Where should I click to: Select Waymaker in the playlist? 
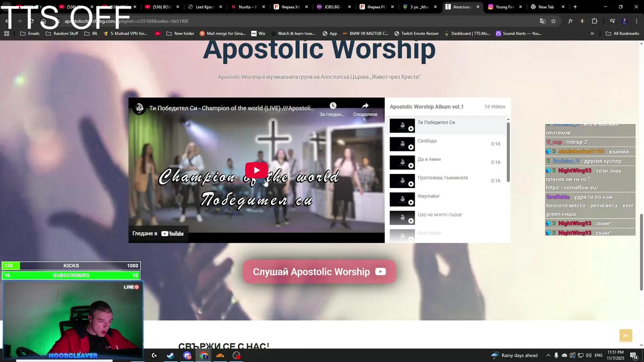tap(447, 199)
